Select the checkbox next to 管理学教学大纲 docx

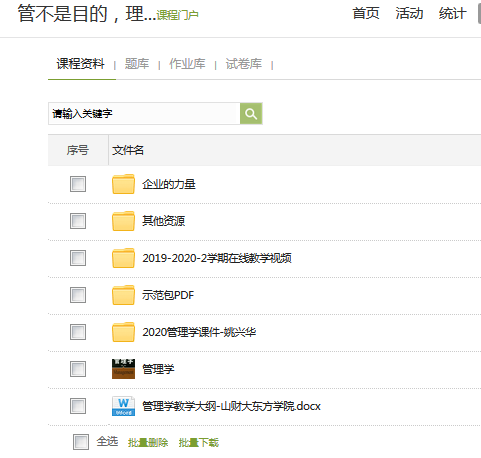coord(78,406)
